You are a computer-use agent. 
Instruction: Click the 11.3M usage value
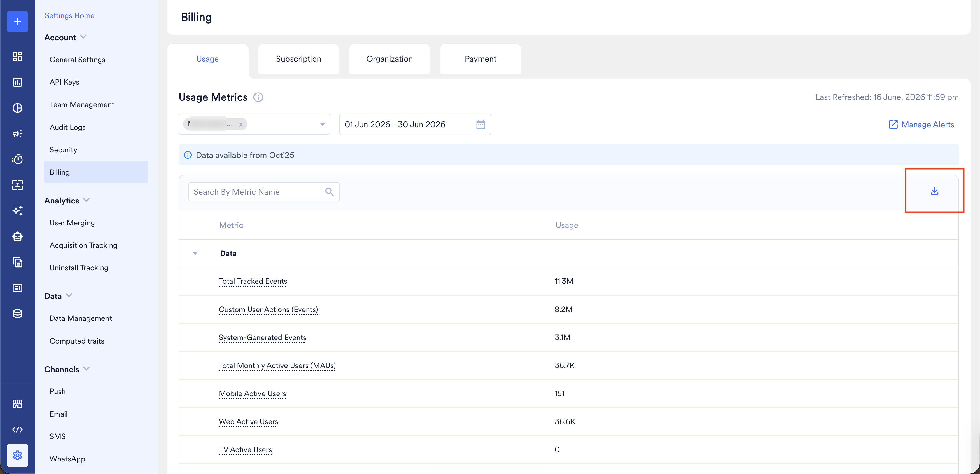(x=564, y=281)
